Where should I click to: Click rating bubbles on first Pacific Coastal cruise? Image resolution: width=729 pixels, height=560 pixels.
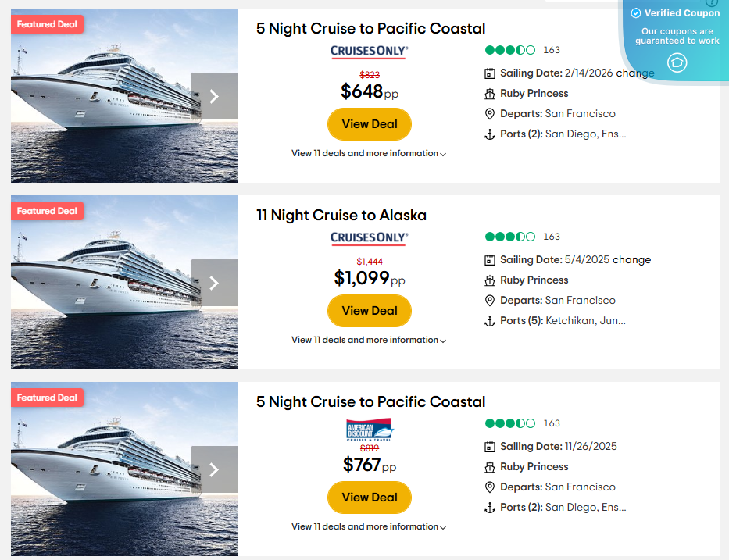pyautogui.click(x=510, y=50)
